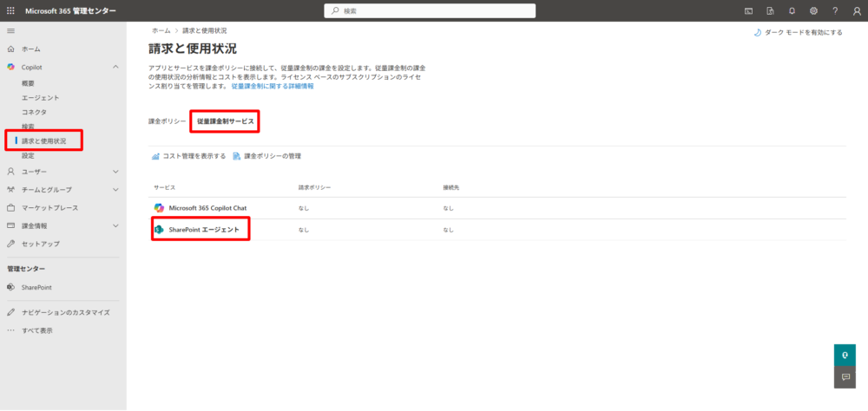Click the help question mark icon
The image size is (868, 411).
point(835,10)
